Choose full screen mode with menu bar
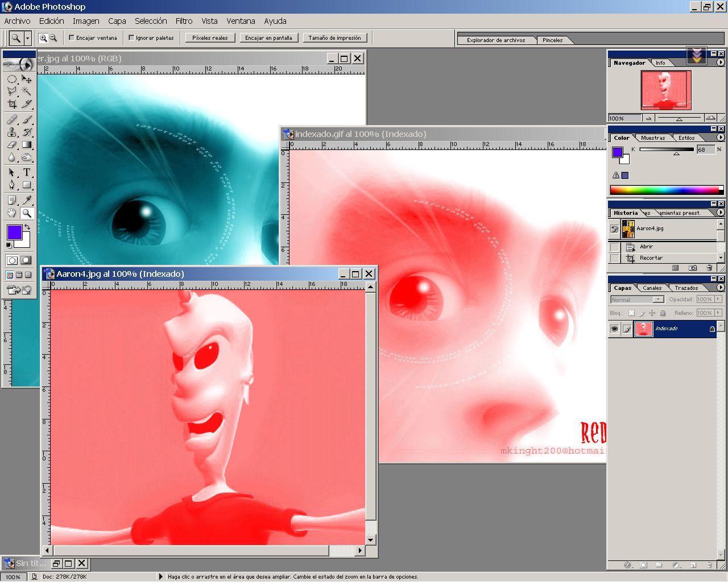This screenshot has width=728, height=582. tap(19, 275)
